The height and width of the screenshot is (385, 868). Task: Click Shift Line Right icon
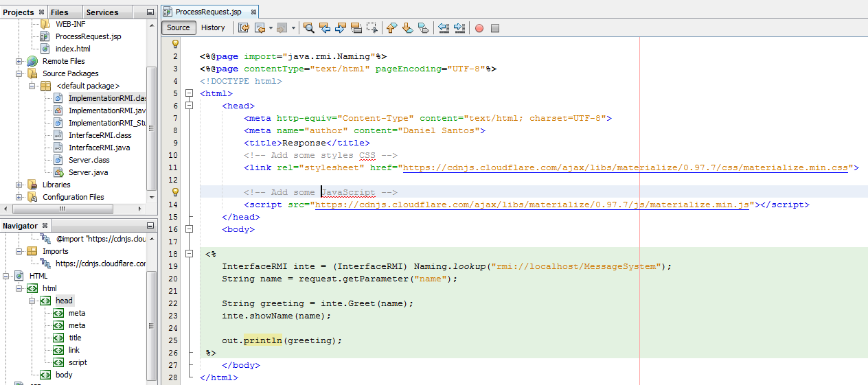click(x=459, y=28)
